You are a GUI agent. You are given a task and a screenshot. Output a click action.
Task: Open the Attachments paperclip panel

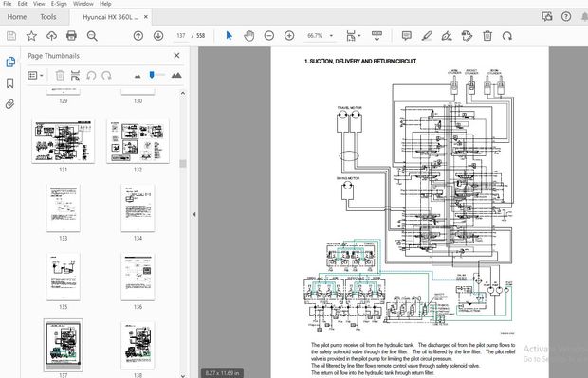click(10, 104)
